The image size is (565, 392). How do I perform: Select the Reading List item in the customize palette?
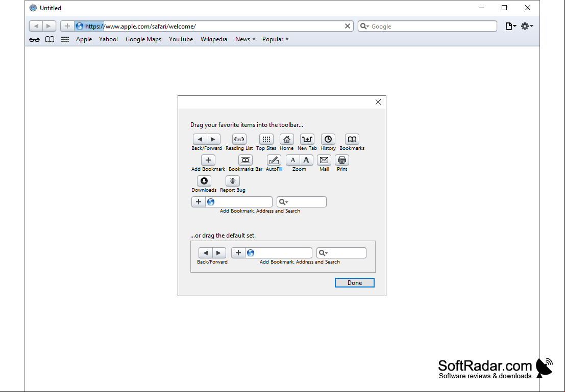tap(239, 139)
